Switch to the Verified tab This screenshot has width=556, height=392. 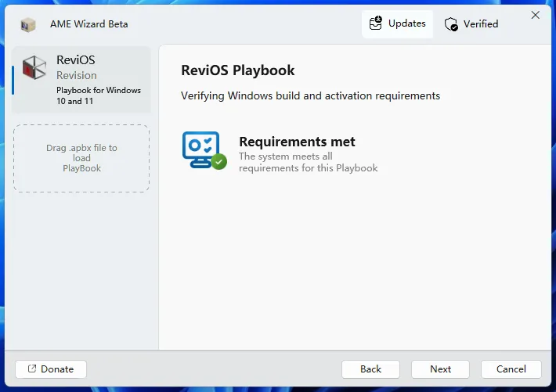471,24
